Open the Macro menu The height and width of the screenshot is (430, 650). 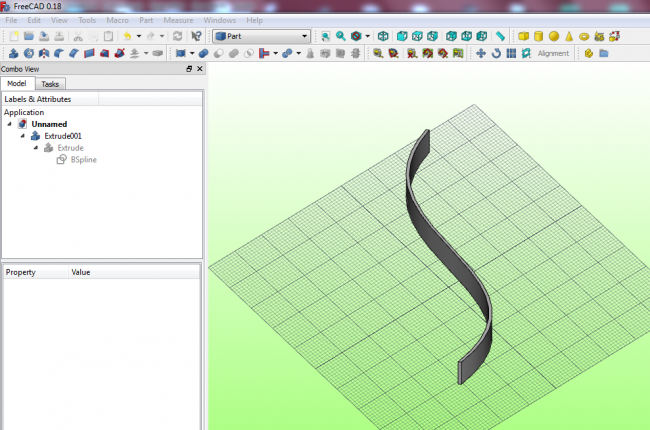coord(118,20)
